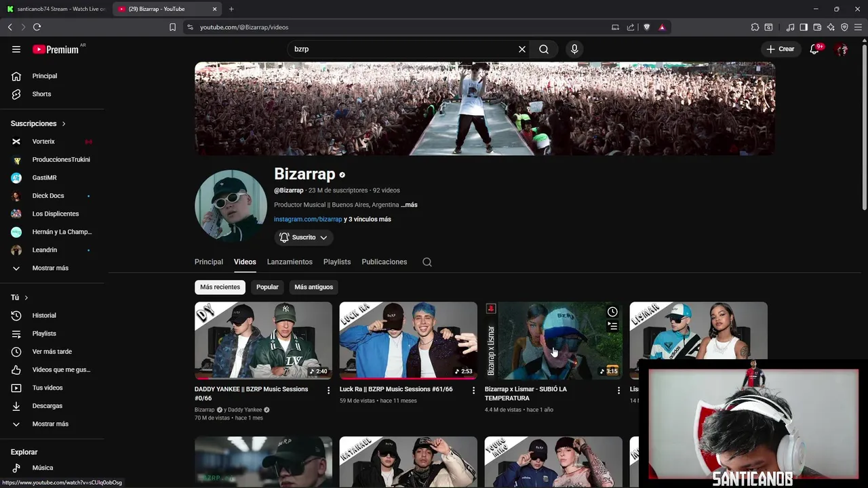Open the Dieck Docs channel
Image resolution: width=868 pixels, height=488 pixels.
click(53, 196)
